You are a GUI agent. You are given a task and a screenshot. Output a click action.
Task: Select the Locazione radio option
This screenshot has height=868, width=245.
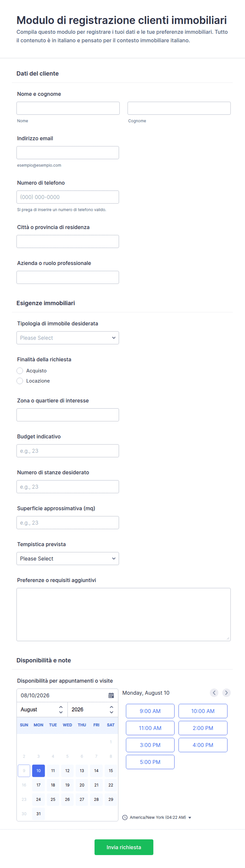(20, 381)
